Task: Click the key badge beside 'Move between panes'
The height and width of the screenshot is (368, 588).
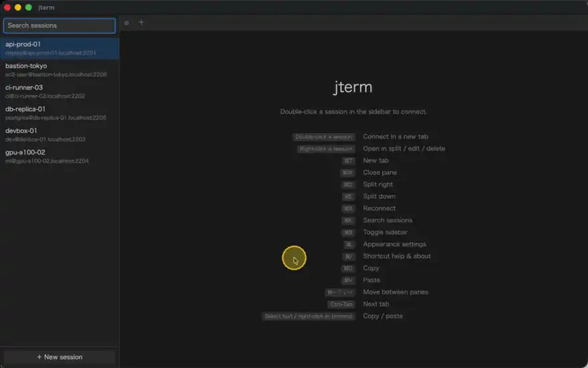Action: click(339, 292)
